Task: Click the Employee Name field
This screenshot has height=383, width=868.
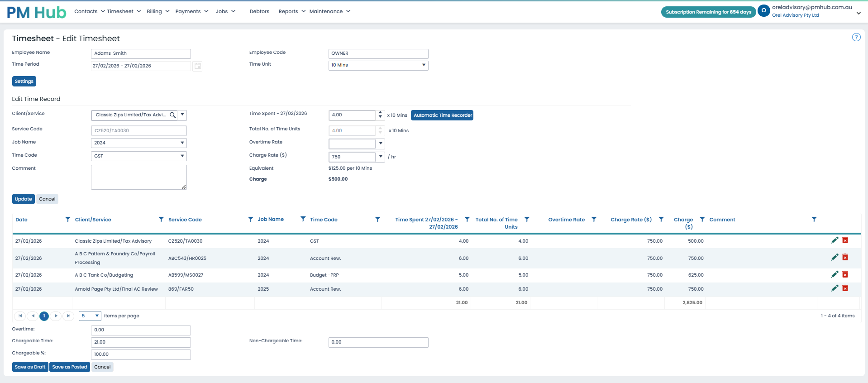Action: 141,53
